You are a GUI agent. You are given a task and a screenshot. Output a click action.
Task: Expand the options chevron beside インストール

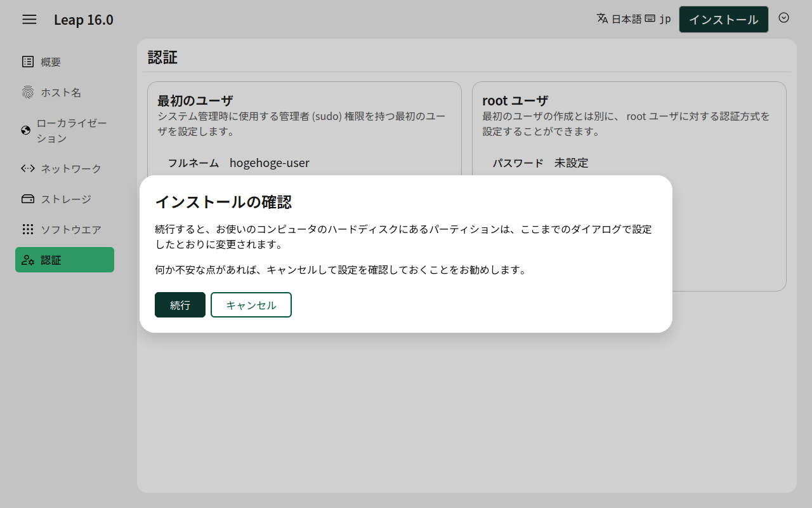tap(784, 18)
